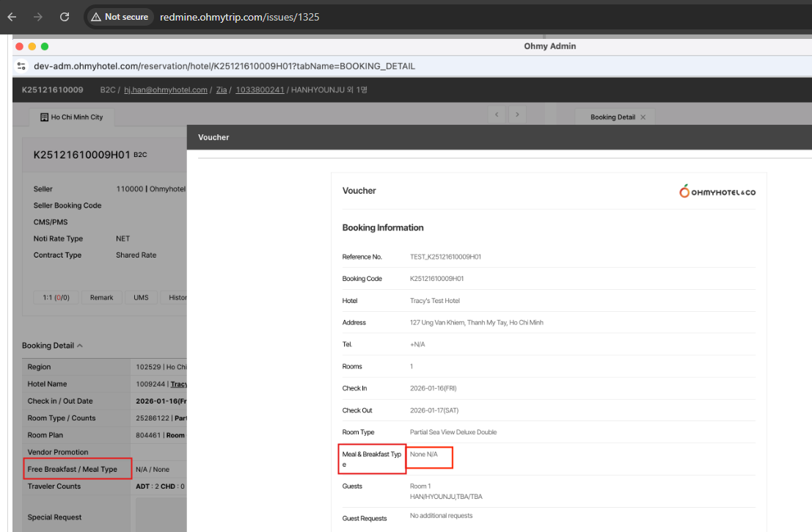812x532 pixels.
Task: Collapse the Booking Detail section
Action: point(79,346)
